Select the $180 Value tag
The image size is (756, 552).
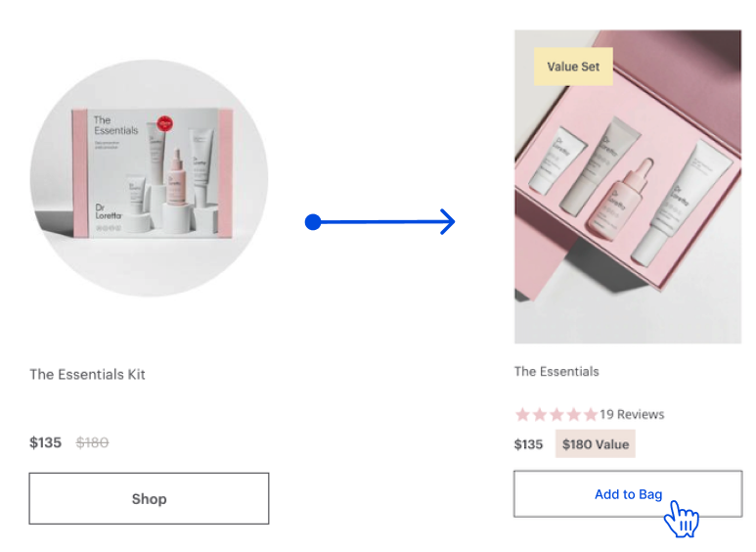click(596, 444)
